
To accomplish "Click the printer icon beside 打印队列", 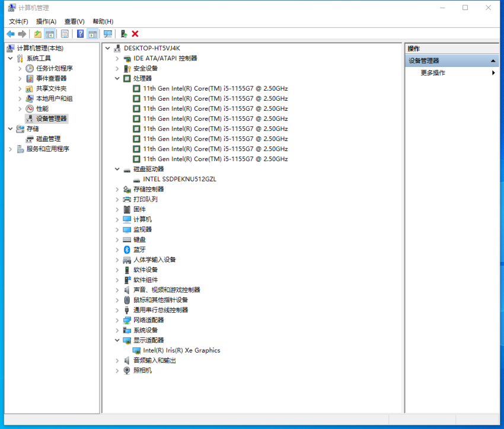I will point(127,199).
